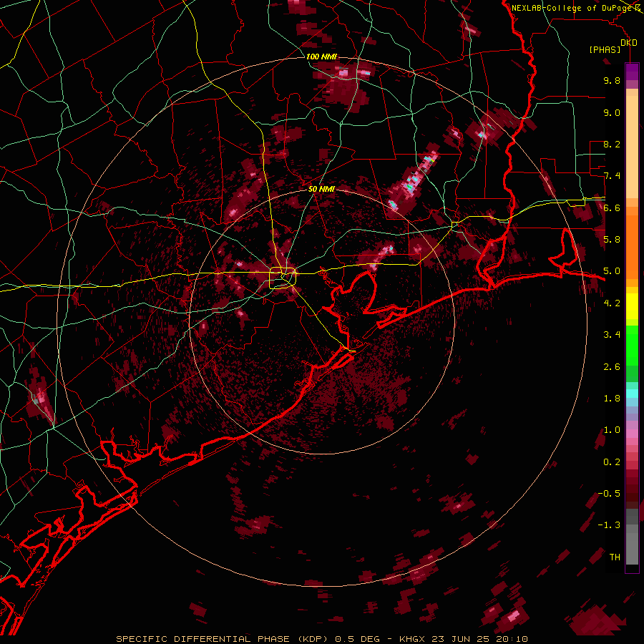
Task: Click the NEXLAB-College of DuPage label
Action: click(x=572, y=8)
